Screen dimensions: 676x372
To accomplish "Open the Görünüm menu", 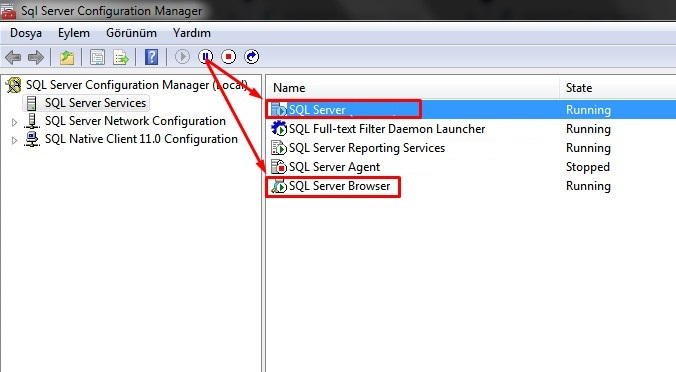I will [x=131, y=33].
